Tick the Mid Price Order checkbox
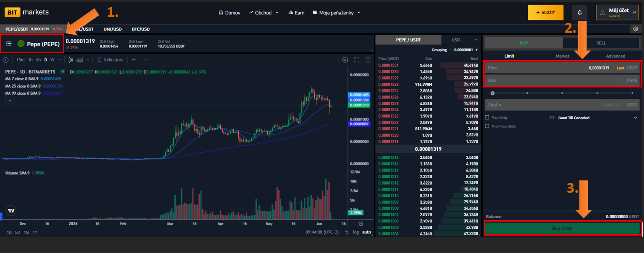The width and height of the screenshot is (644, 253). point(487,126)
